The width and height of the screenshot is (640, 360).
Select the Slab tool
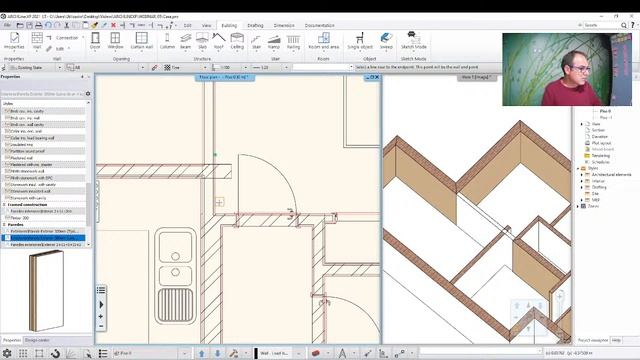pos(202,41)
